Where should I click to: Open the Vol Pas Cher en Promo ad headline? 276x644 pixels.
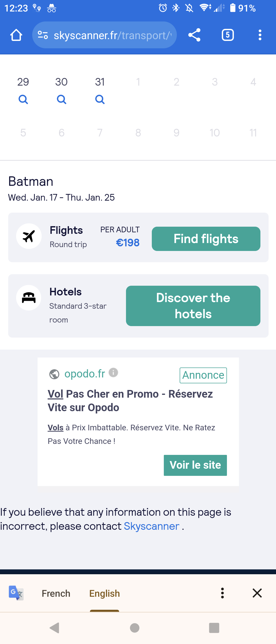coord(130,401)
